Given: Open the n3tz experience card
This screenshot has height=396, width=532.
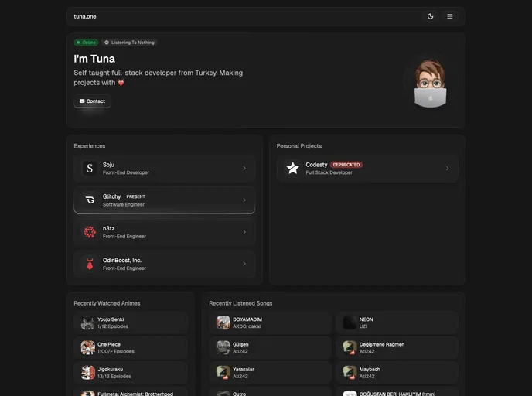Looking at the screenshot, I should [164, 232].
